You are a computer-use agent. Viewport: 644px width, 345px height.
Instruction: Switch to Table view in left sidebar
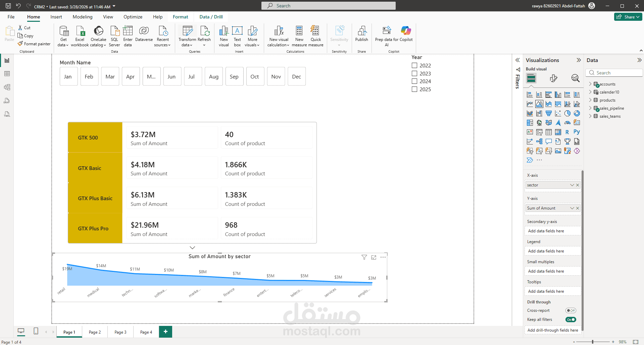[x=7, y=74]
